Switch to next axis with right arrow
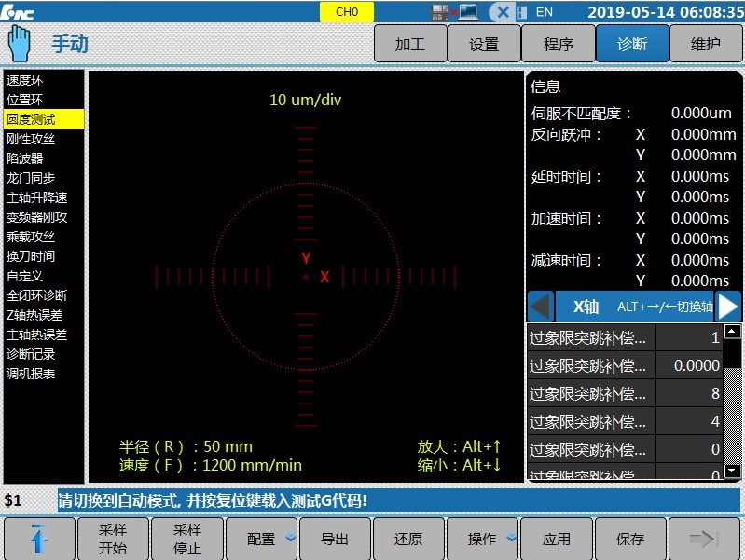745x560 pixels. [x=728, y=307]
